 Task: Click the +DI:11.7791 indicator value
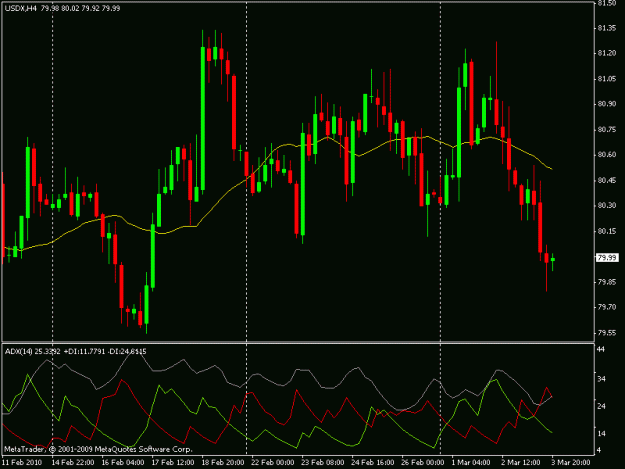point(85,351)
